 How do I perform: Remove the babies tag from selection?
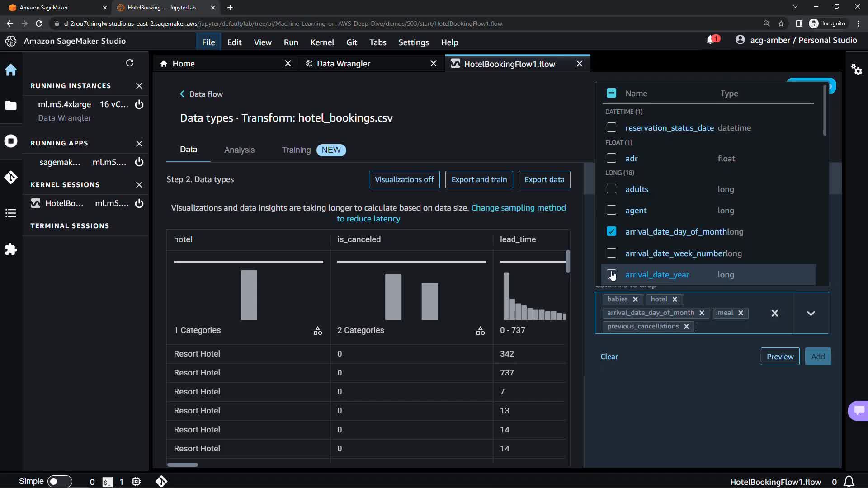coord(635,299)
